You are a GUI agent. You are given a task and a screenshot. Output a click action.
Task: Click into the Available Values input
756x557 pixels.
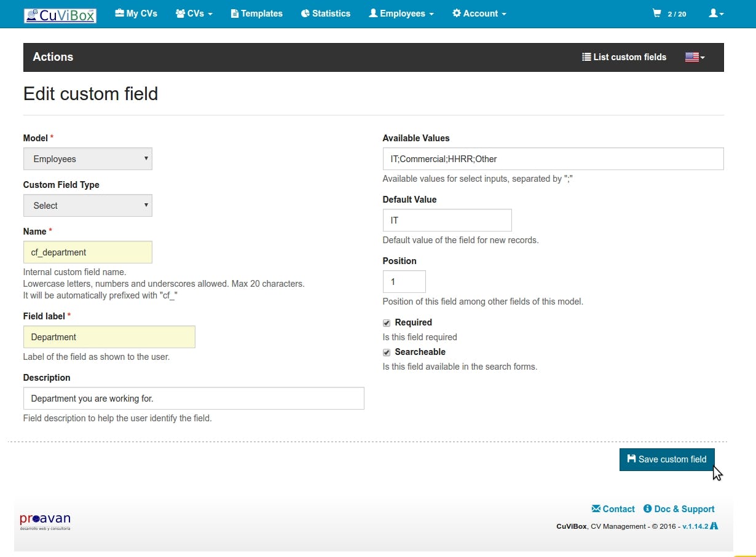[553, 159]
